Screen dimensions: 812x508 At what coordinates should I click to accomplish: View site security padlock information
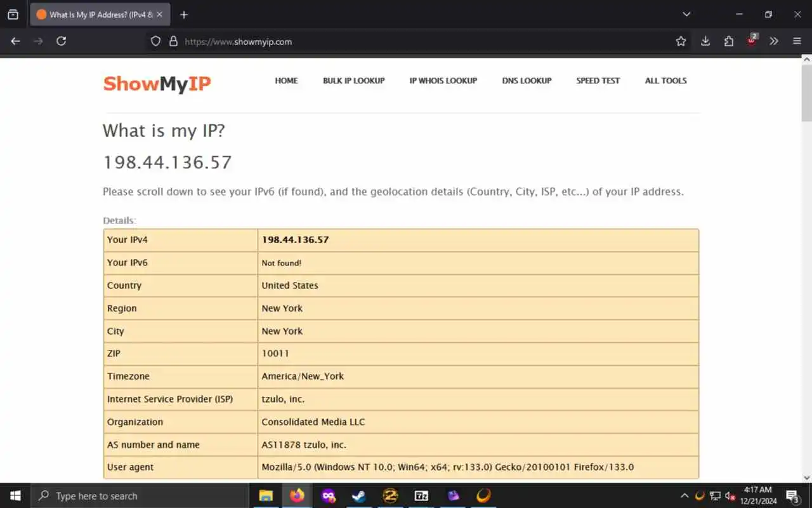pos(173,41)
